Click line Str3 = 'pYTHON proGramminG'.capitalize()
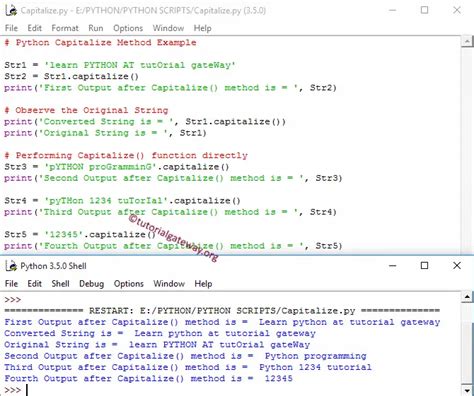This screenshot has height=396, width=474. point(117,167)
